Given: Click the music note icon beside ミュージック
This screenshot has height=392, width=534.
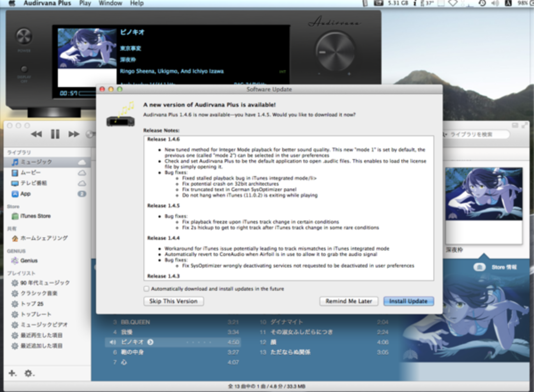Looking at the screenshot, I should (x=15, y=162).
